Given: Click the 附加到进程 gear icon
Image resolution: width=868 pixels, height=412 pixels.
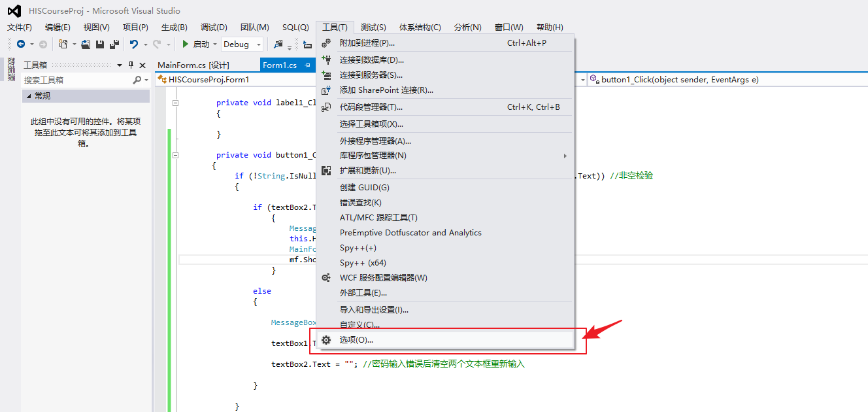Looking at the screenshot, I should (x=326, y=43).
